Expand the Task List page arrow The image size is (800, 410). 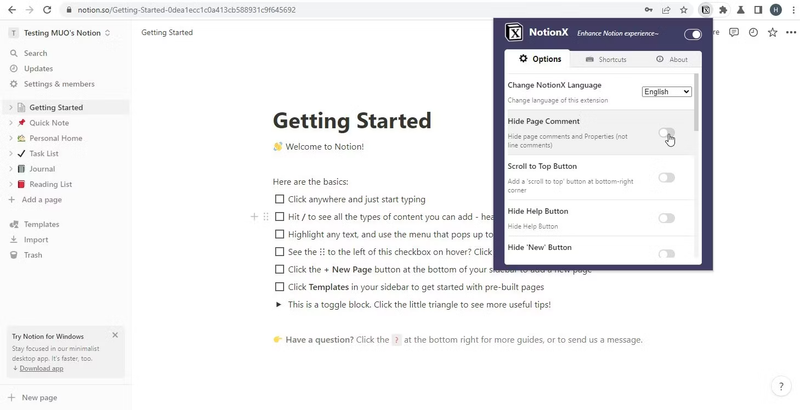point(11,153)
